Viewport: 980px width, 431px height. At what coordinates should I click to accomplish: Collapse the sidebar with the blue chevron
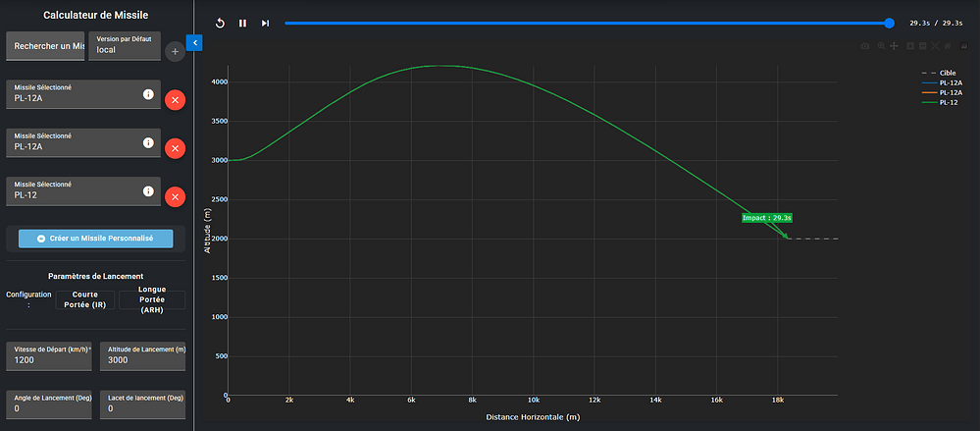(193, 42)
